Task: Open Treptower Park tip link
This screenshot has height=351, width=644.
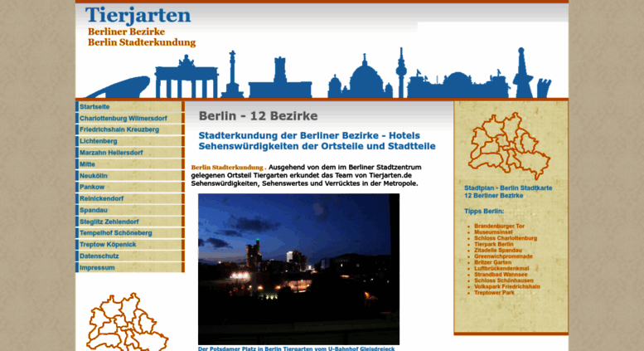Action: coord(495,293)
